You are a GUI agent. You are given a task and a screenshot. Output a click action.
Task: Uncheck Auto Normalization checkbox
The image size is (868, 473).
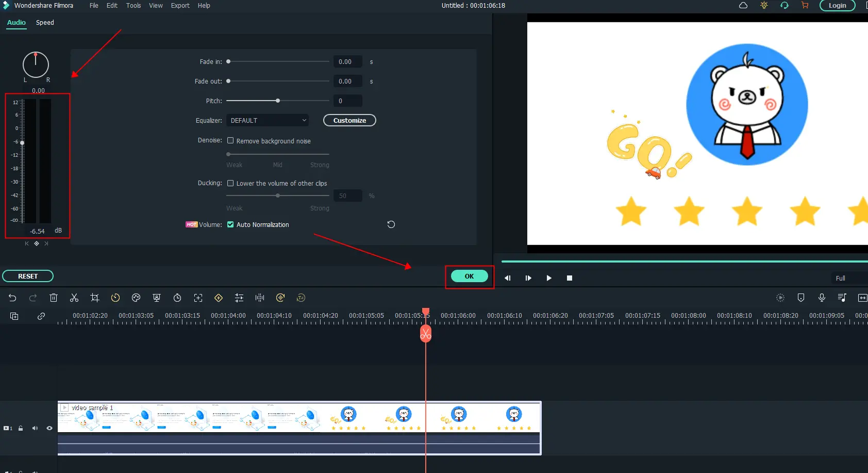pyautogui.click(x=230, y=224)
